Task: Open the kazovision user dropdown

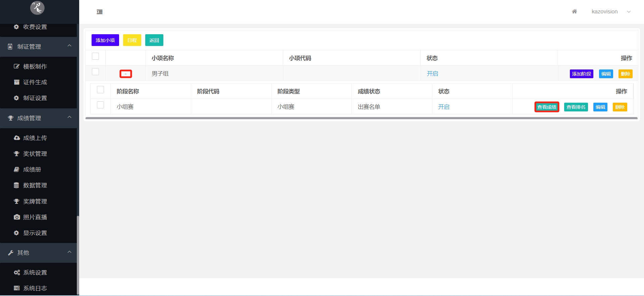Action: (610, 12)
